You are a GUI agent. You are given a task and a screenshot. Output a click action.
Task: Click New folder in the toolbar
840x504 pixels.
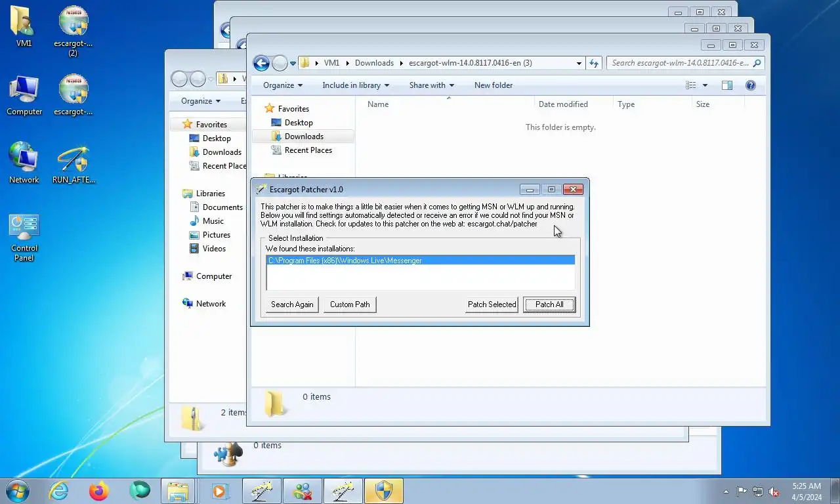[x=493, y=85]
